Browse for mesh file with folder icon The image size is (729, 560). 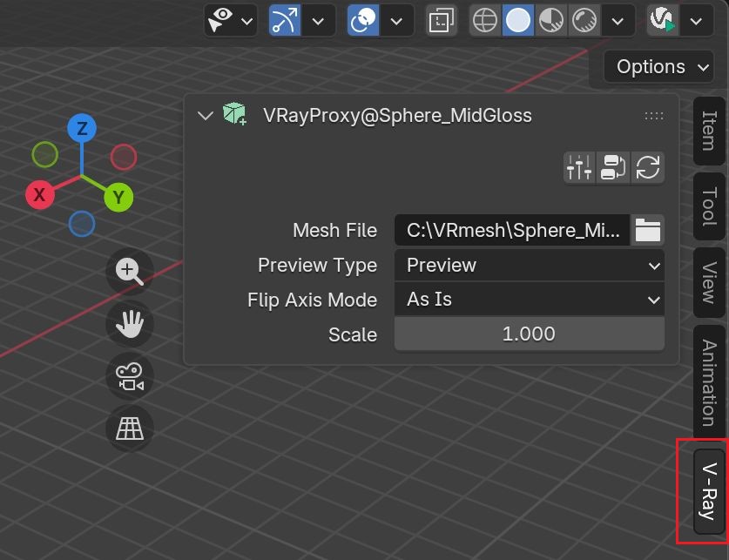[x=648, y=230]
